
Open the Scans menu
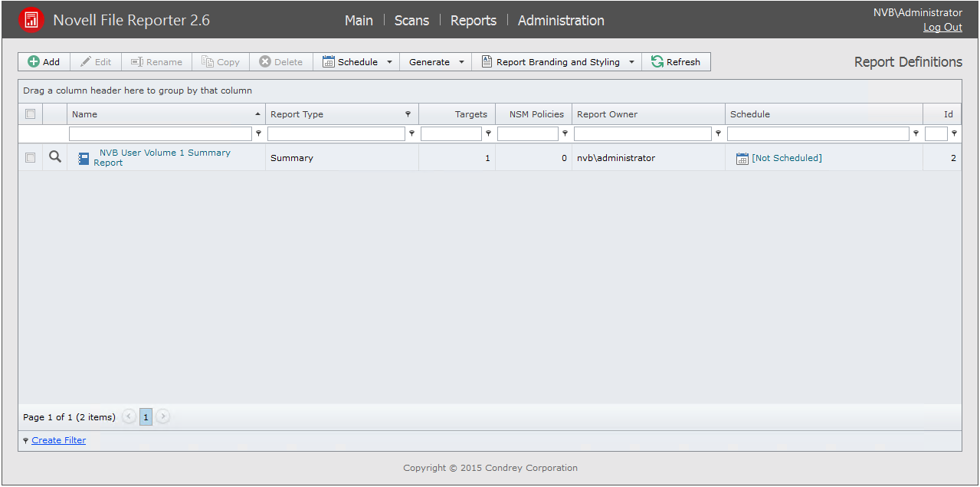[x=411, y=21]
